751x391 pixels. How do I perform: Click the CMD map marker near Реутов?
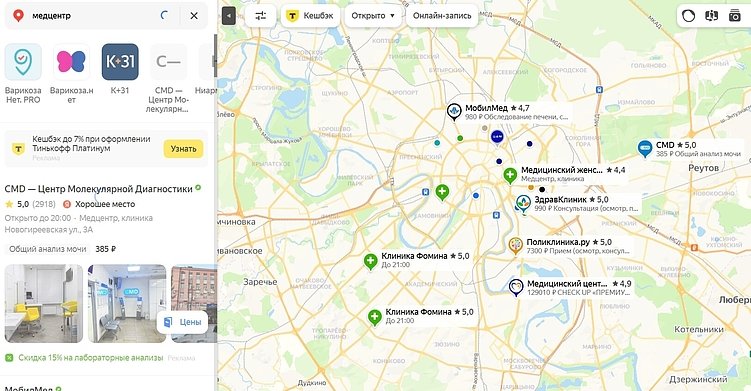pyautogui.click(x=645, y=149)
